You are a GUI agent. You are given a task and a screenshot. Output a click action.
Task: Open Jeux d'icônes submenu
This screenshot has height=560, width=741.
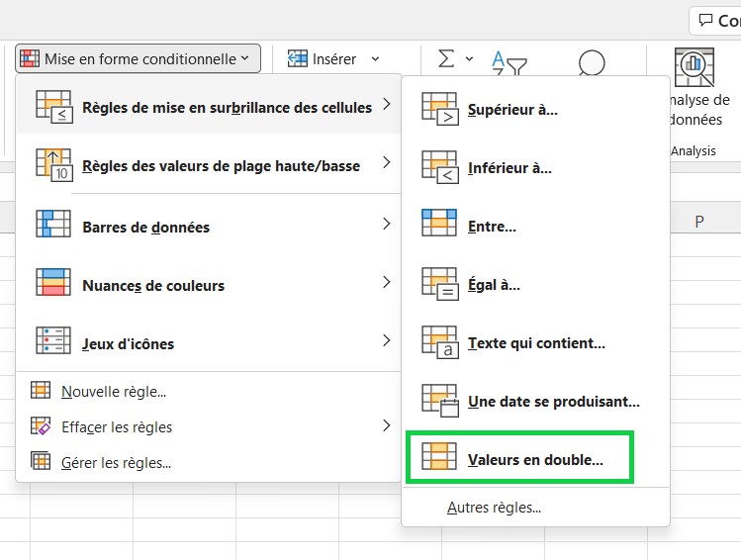209,341
